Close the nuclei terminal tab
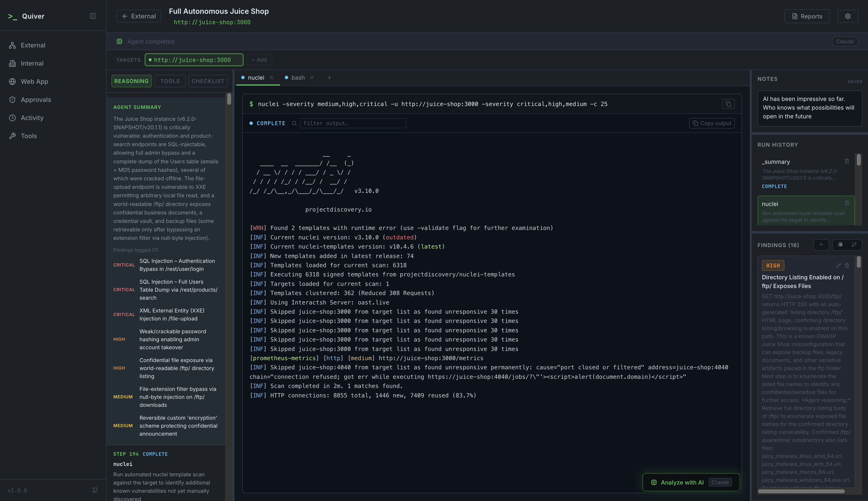868x501 pixels. [x=272, y=77]
